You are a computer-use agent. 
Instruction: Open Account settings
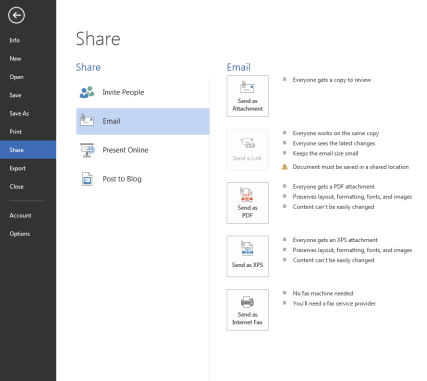click(20, 216)
